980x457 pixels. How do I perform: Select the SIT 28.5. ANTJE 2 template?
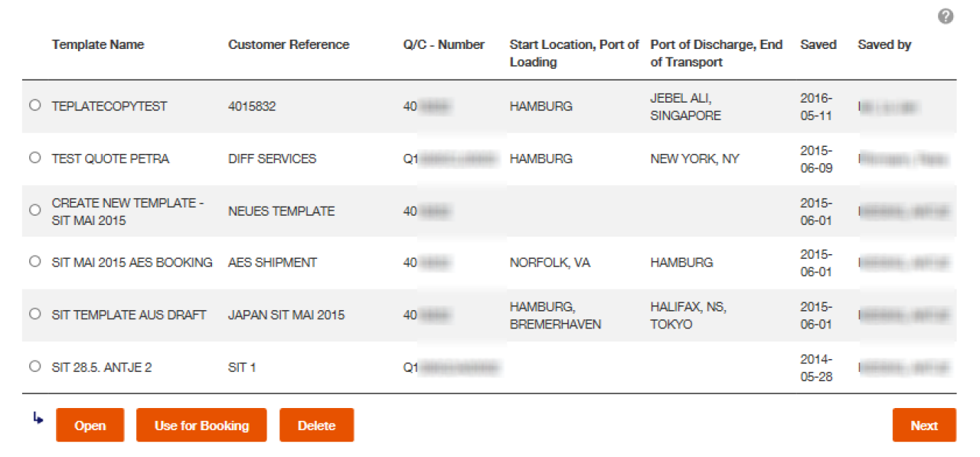[x=34, y=366]
